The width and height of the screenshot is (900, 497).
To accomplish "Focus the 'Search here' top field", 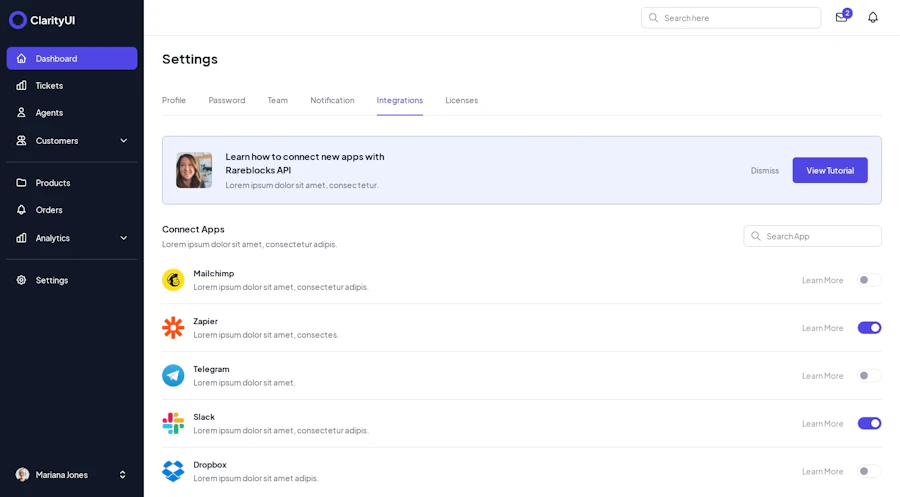I will click(x=731, y=18).
